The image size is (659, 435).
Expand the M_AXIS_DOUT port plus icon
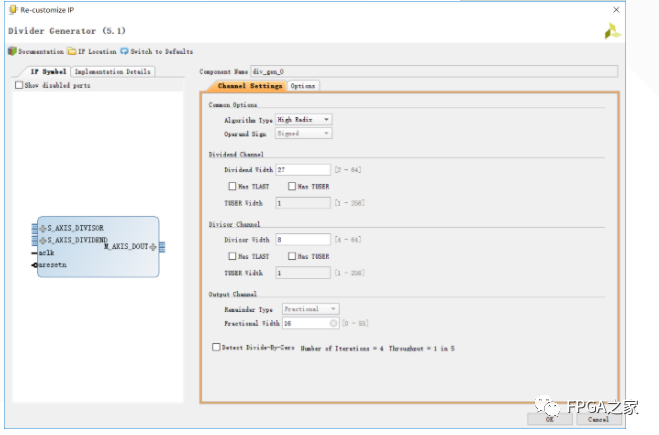153,246
